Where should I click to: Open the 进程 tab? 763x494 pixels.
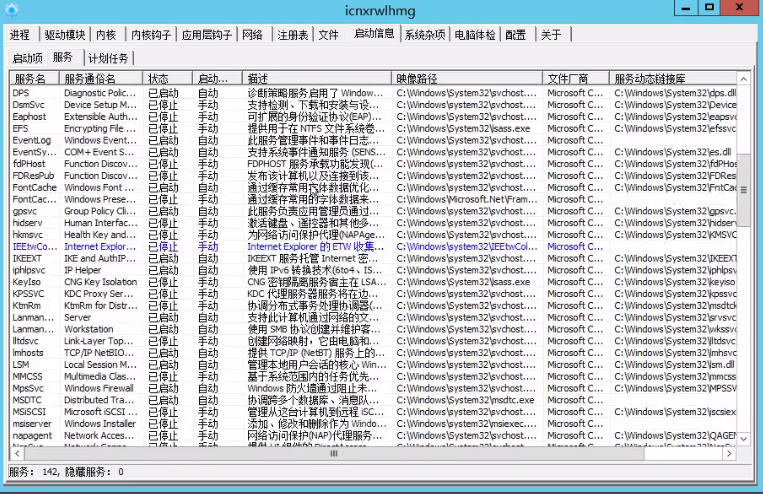(x=20, y=34)
